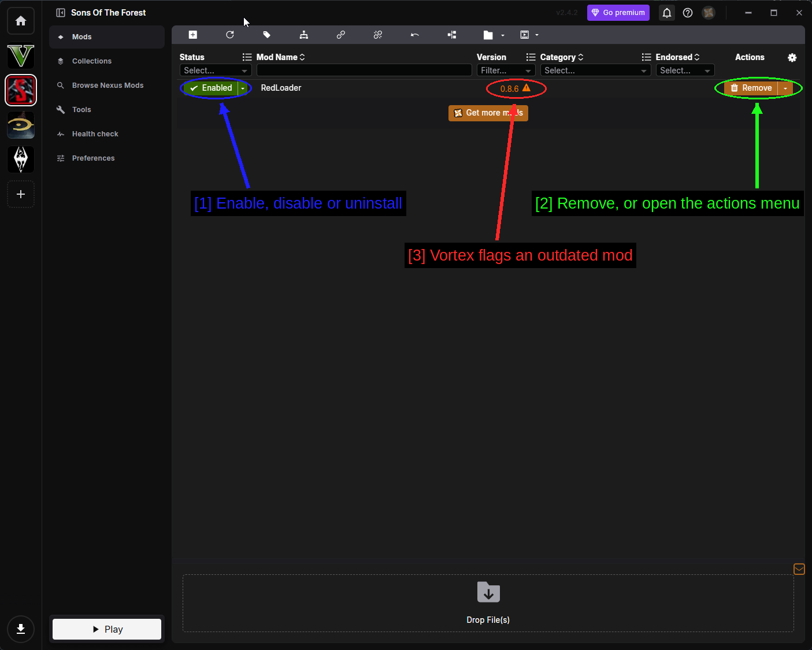Toggle RedLoader Enabled status button
Image resolution: width=812 pixels, height=650 pixels.
212,88
